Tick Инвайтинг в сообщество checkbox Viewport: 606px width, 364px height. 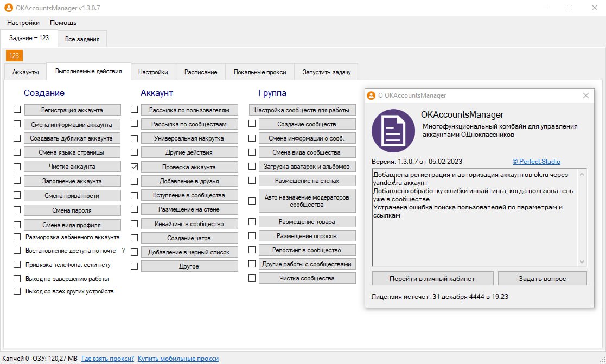click(134, 223)
